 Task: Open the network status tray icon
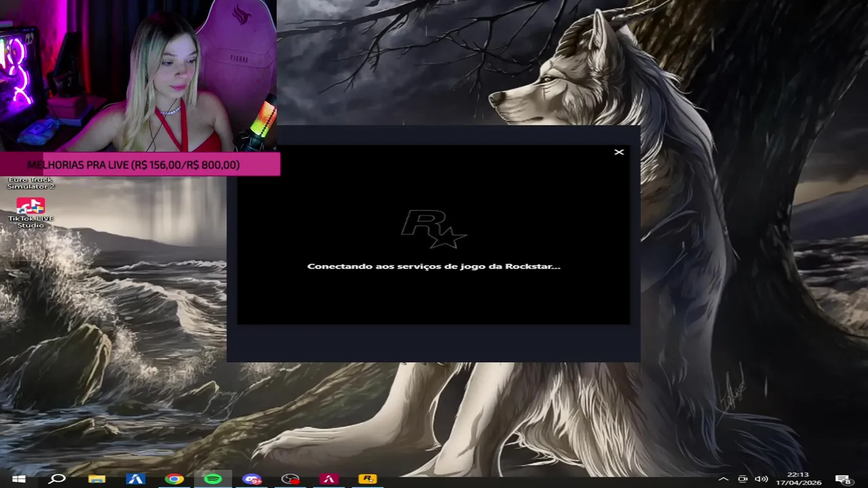pos(743,479)
